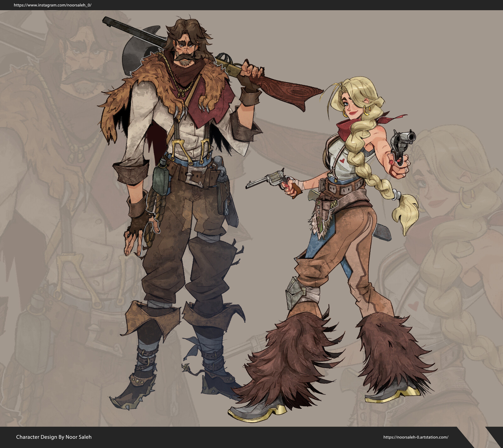503x448 pixels.
Task: Click the "Character Design By Noor Saleh" caption
Action: coord(54,437)
